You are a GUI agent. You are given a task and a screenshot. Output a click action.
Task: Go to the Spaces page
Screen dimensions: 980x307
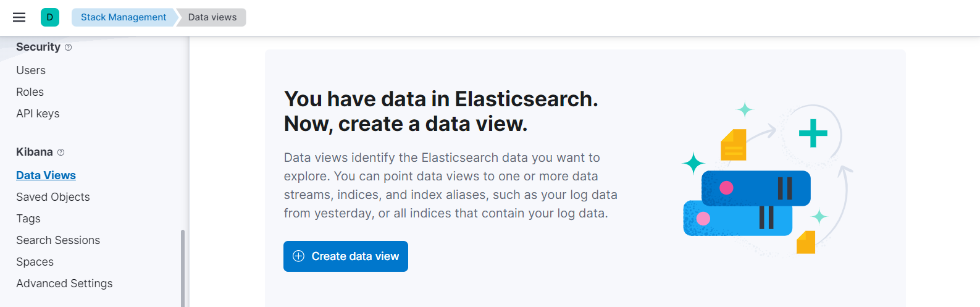(x=35, y=262)
